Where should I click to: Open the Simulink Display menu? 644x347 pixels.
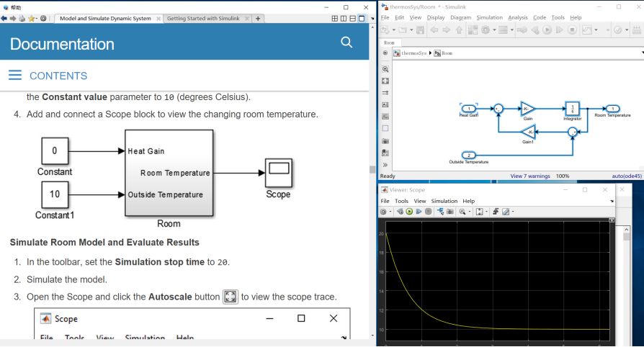436,18
